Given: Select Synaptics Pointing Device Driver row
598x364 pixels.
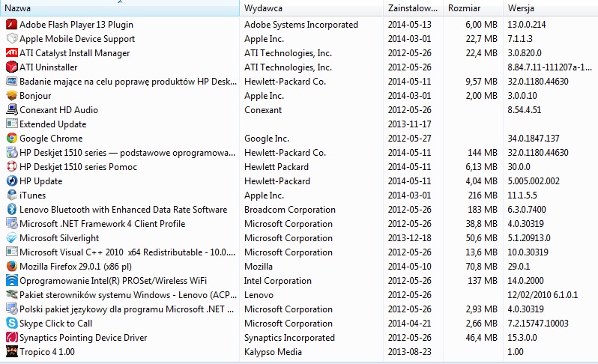Looking at the screenshot, I should click(299, 338).
